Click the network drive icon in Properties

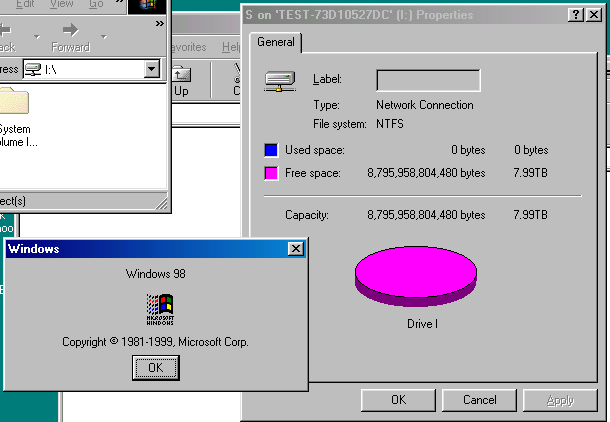(x=280, y=81)
